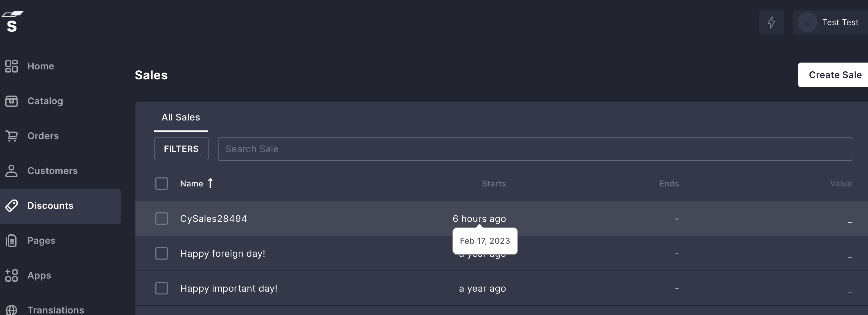Screen dimensions: 868x315
Task: Open Orders via the shopping cart icon
Action: coord(12,136)
